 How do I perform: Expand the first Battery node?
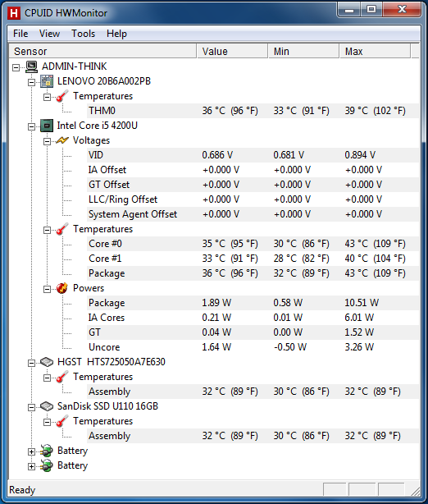click(31, 452)
